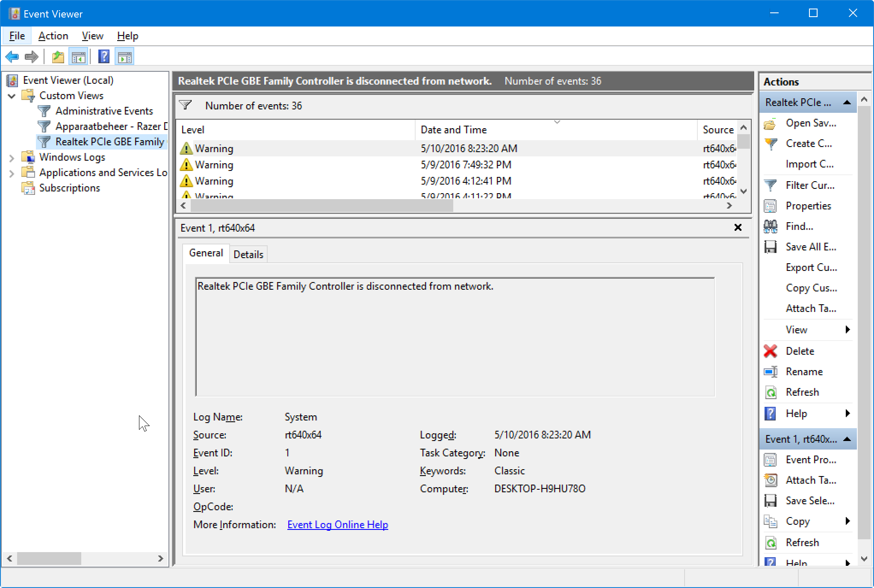The image size is (874, 588).
Task: Open Event Log Online Help link
Action: point(337,525)
